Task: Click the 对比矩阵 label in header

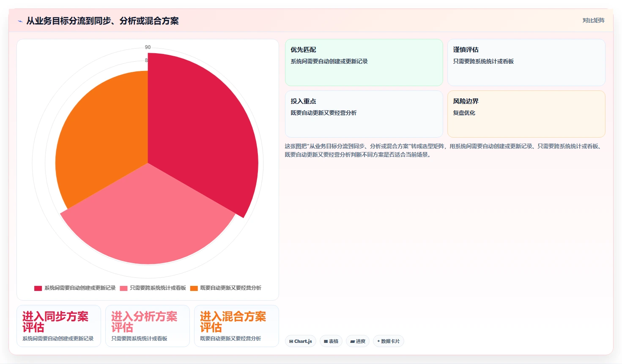Action: pos(593,20)
